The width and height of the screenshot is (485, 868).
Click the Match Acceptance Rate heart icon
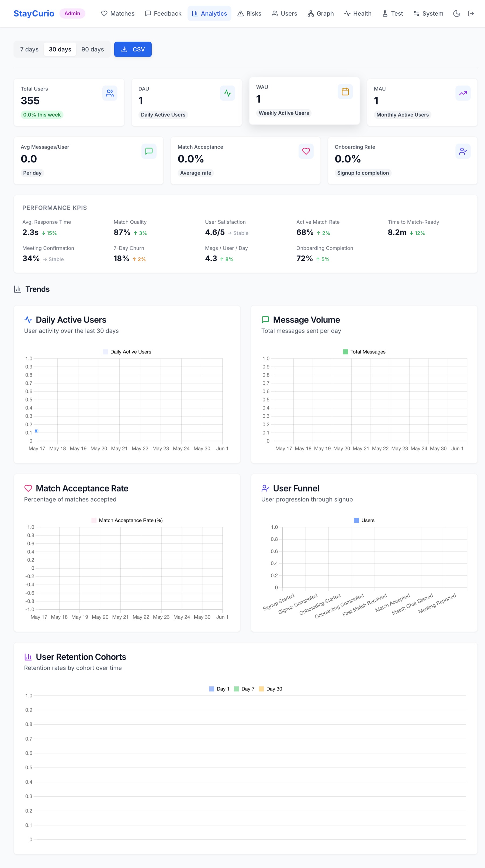28,488
